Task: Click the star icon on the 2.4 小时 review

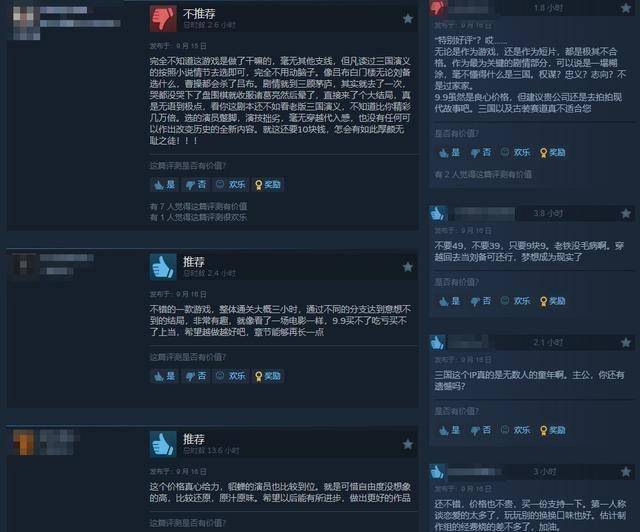Action: (x=407, y=267)
